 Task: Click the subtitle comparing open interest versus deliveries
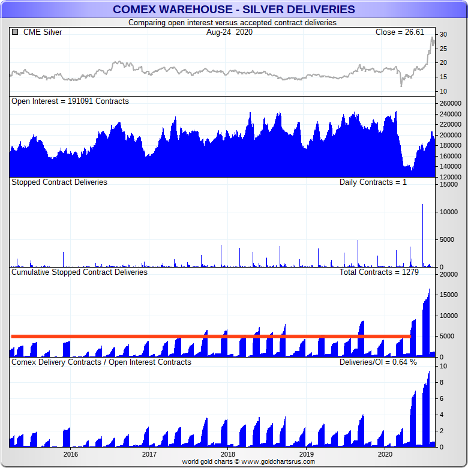(x=232, y=23)
